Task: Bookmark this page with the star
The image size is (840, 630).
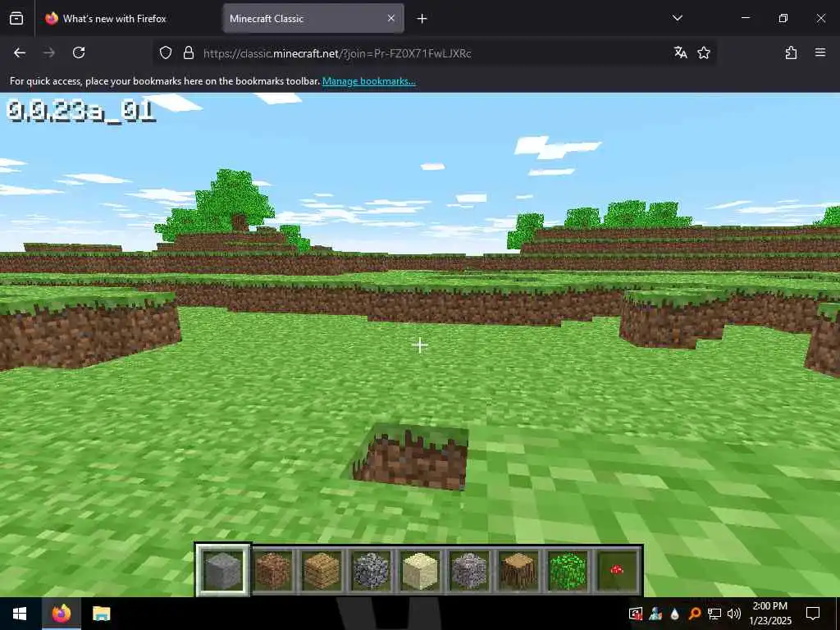Action: point(703,52)
